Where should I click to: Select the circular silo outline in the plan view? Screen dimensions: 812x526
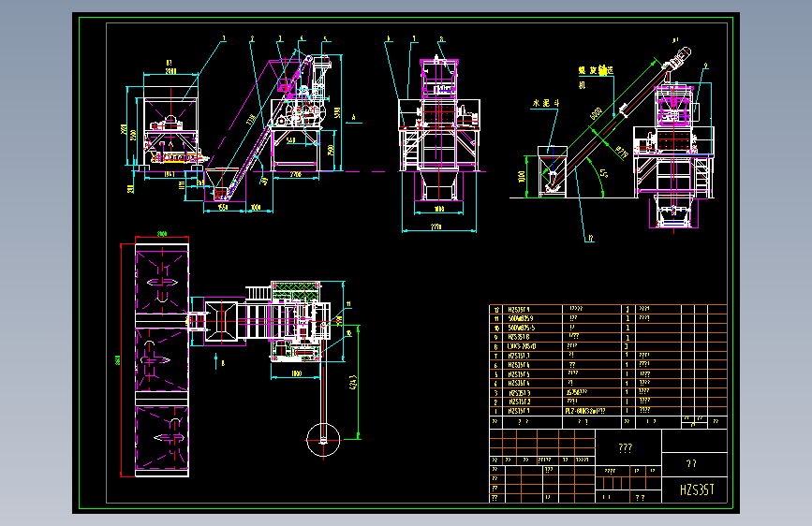coord(323,440)
